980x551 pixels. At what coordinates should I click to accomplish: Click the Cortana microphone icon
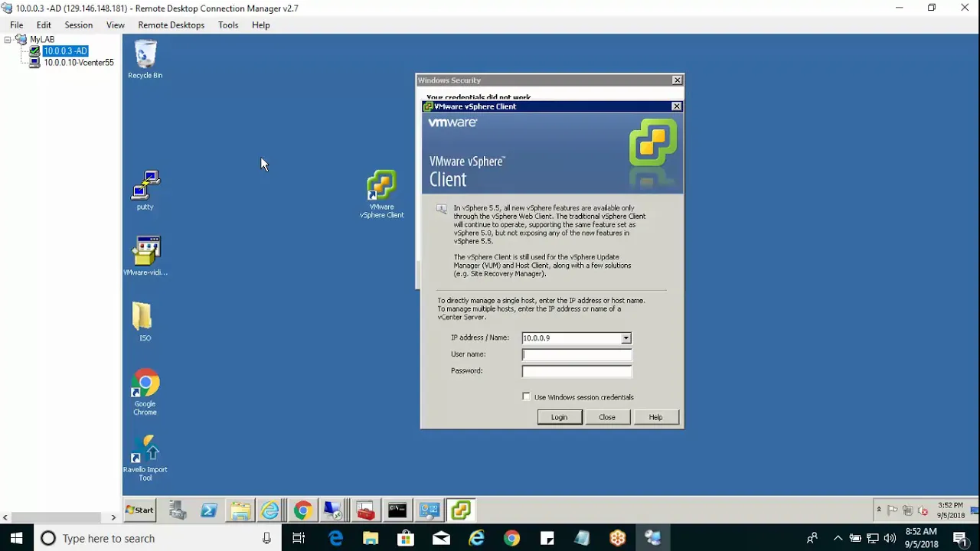[266, 538]
